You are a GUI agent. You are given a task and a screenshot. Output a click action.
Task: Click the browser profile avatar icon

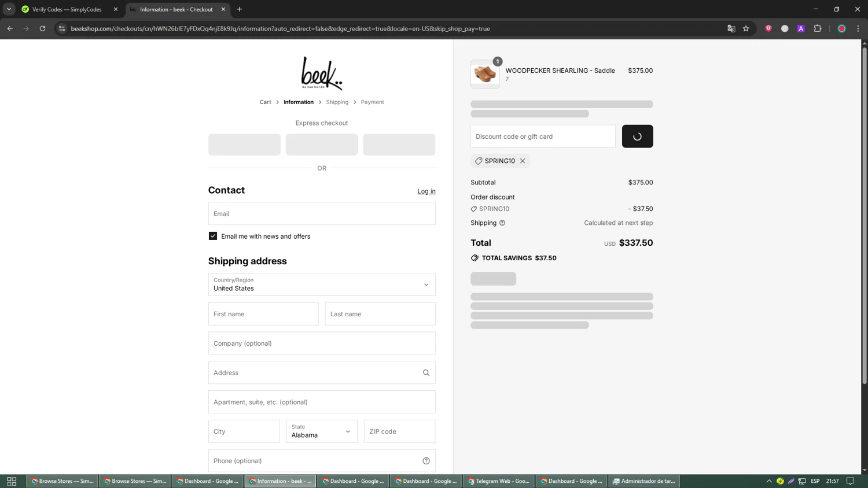point(842,28)
